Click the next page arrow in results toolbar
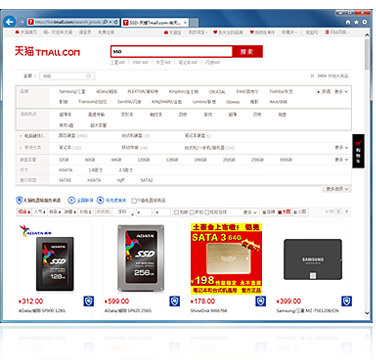The width and height of the screenshot is (376, 360). tap(346, 212)
